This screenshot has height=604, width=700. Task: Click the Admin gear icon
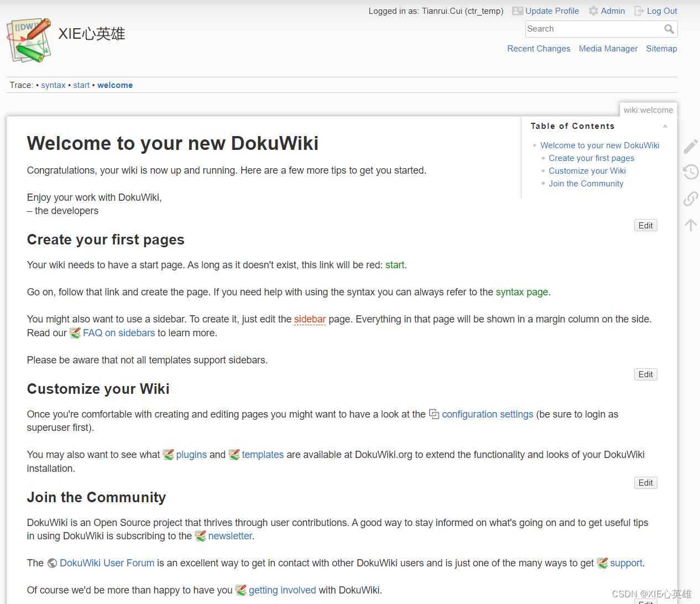pos(593,11)
